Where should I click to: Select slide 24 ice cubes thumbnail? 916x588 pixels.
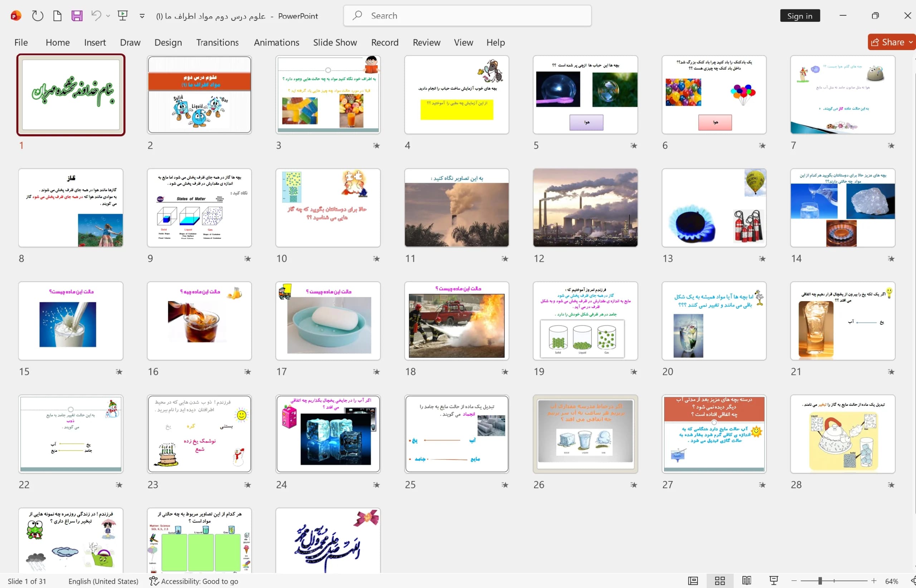pos(328,434)
